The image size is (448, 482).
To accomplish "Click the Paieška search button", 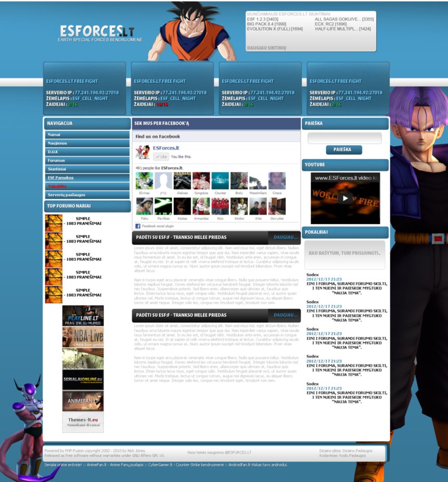I will pyautogui.click(x=344, y=150).
